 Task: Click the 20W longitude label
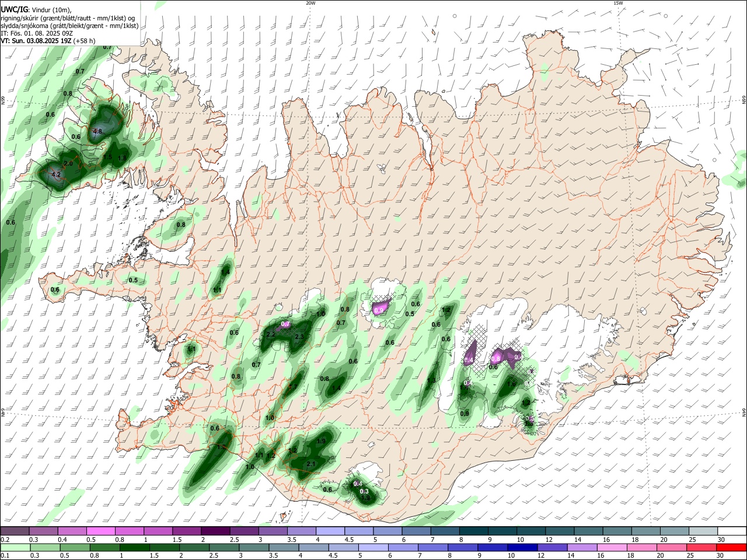click(310, 3)
